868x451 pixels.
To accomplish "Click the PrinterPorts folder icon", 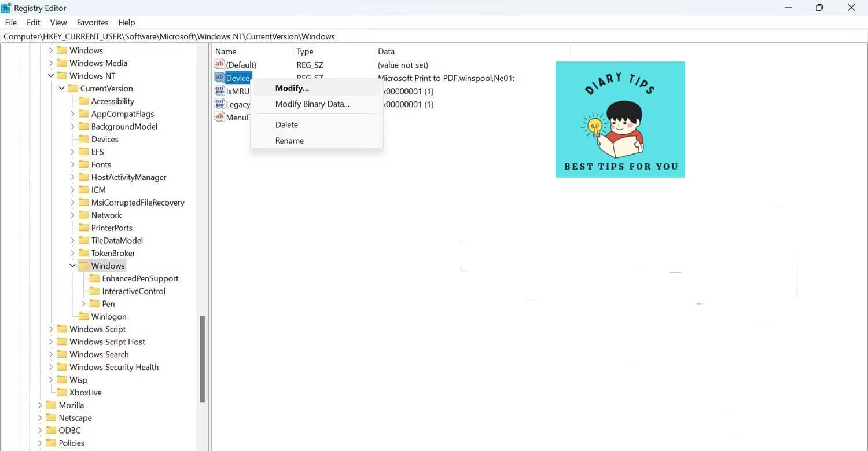I will [x=83, y=228].
